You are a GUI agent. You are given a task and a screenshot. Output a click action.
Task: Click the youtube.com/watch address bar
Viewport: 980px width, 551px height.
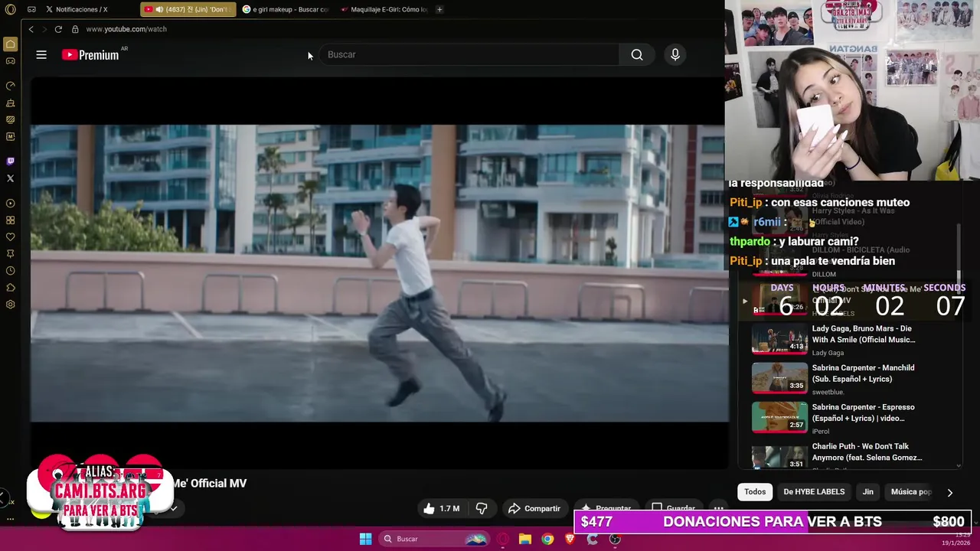126,29
